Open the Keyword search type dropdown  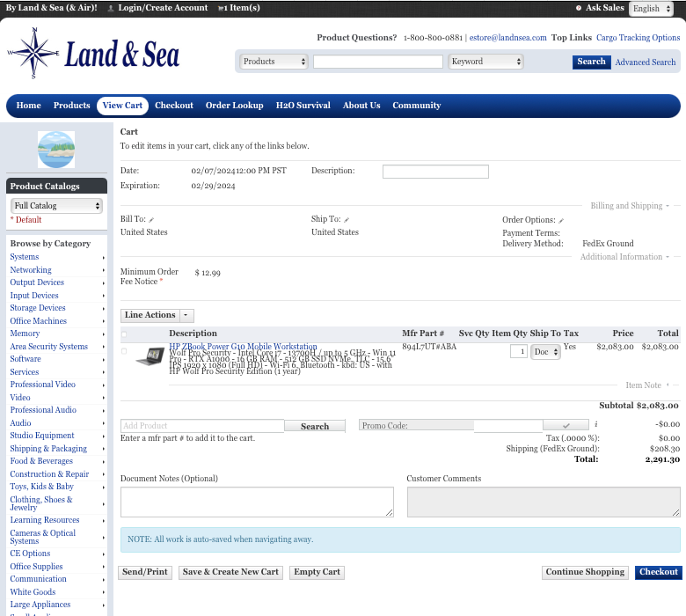pos(485,62)
